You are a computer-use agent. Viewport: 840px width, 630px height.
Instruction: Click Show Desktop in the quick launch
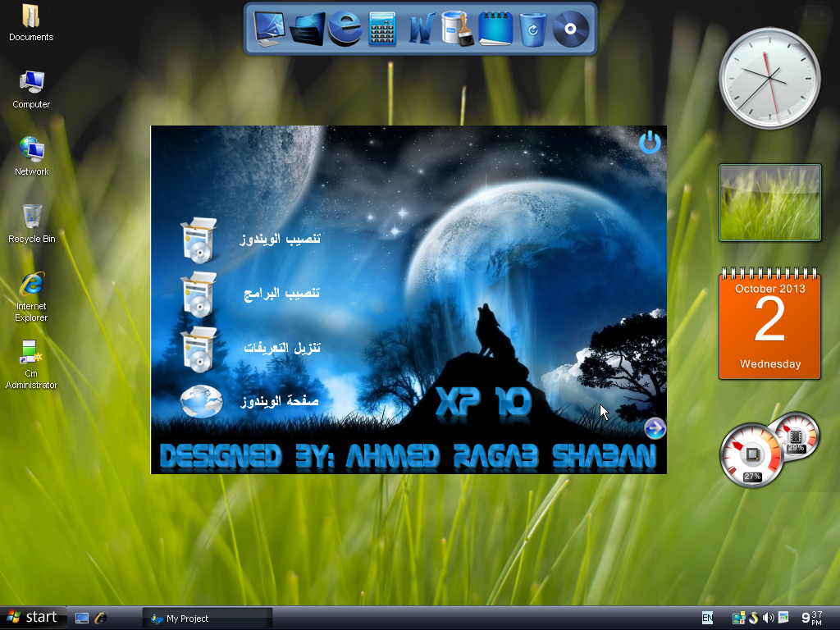[x=82, y=619]
